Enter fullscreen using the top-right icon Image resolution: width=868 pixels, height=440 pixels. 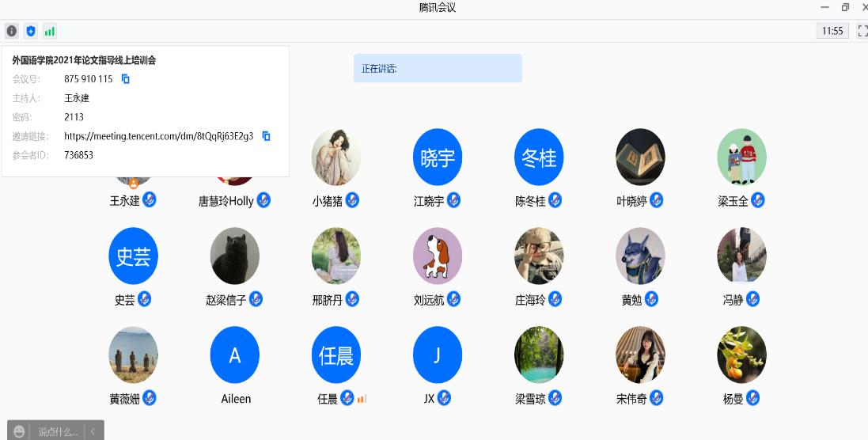862,31
